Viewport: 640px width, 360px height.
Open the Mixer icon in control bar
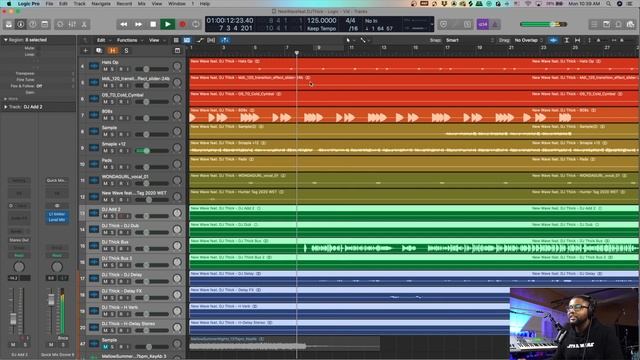(72, 24)
